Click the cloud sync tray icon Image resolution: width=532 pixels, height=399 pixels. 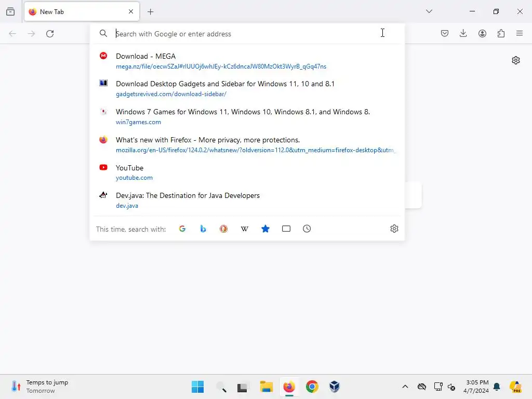(x=422, y=387)
